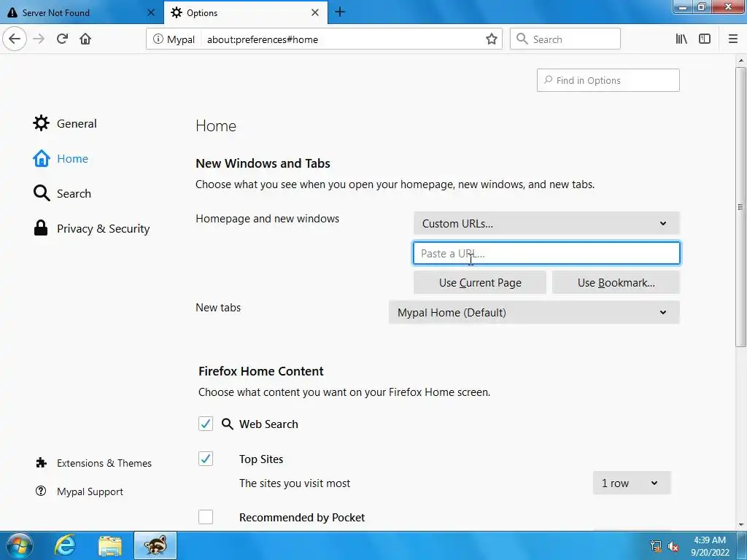Click the Mypal raccoon taskbar icon
Viewport: 747px width, 560px height.
tap(155, 545)
